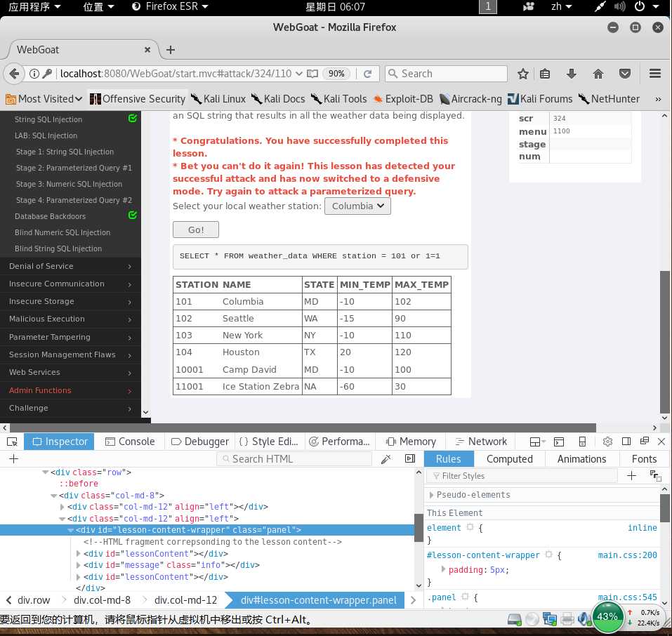672x636 pixels.
Task: Open the downloads arrow icon
Action: click(x=572, y=74)
